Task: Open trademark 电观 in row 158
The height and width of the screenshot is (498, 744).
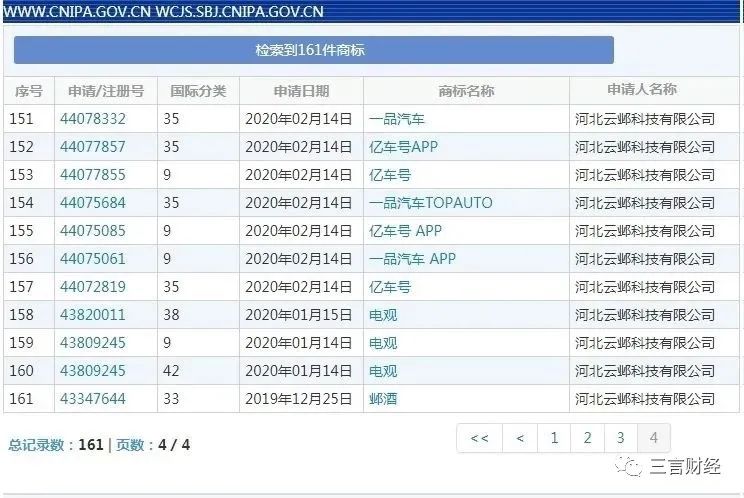Action: 383,314
